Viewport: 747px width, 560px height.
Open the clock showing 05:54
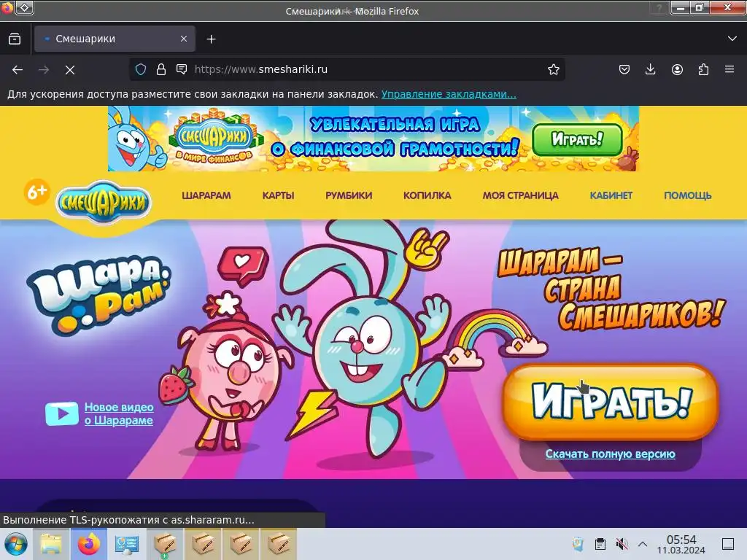(x=681, y=544)
